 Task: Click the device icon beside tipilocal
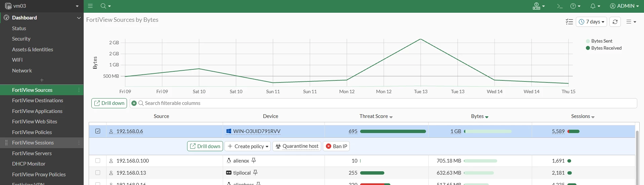(x=229, y=173)
